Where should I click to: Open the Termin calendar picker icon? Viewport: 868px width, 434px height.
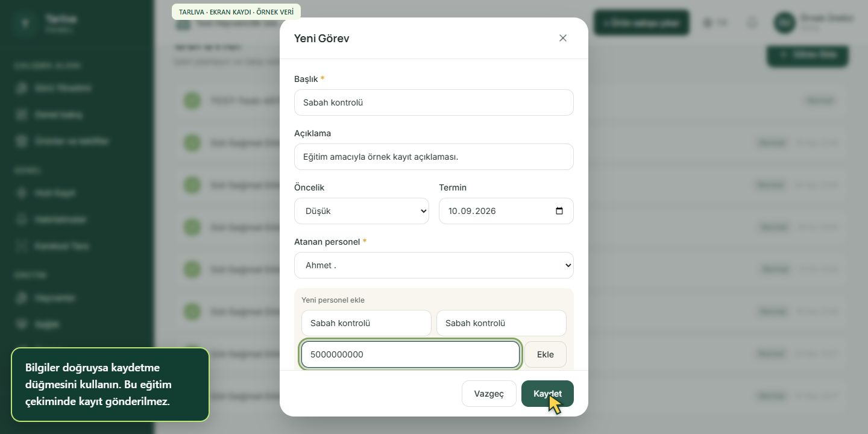(x=559, y=211)
